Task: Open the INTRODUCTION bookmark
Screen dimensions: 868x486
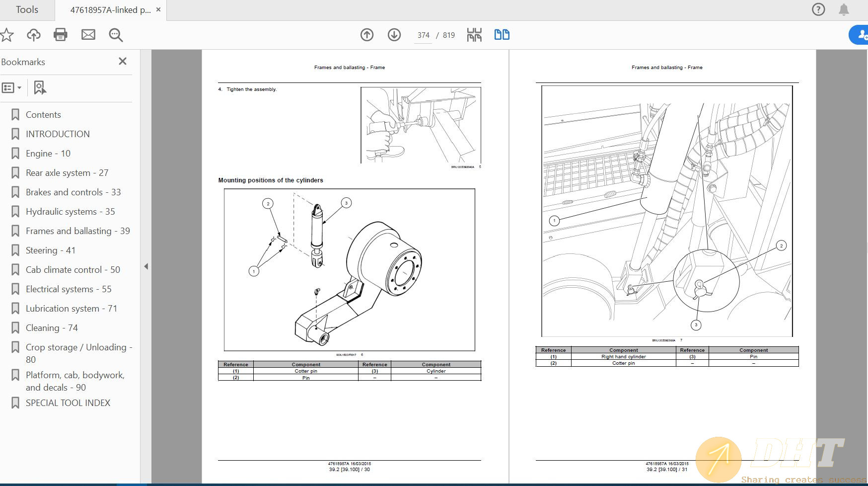Action: coord(58,134)
